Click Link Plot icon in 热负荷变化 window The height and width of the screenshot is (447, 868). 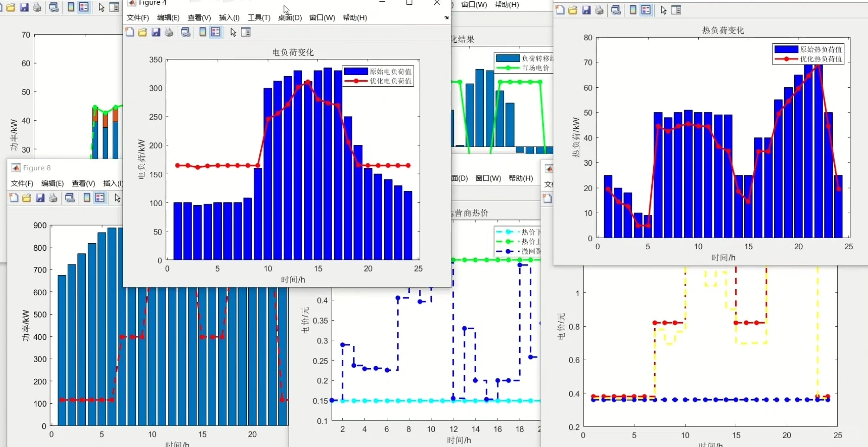coord(616,10)
